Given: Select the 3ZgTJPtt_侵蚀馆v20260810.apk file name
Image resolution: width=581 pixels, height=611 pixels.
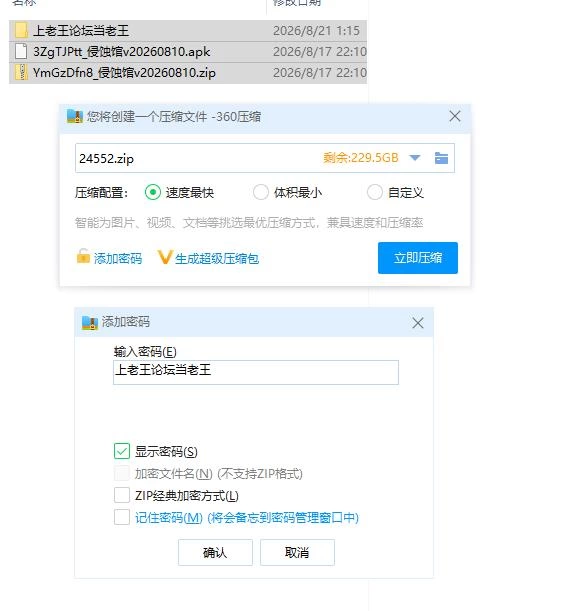Looking at the screenshot, I should pyautogui.click(x=122, y=51).
